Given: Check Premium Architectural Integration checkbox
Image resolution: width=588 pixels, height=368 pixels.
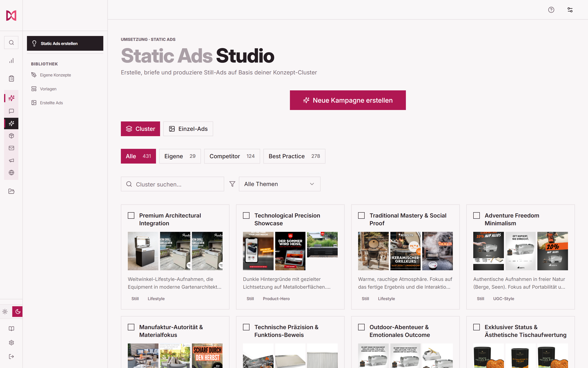Looking at the screenshot, I should point(131,216).
